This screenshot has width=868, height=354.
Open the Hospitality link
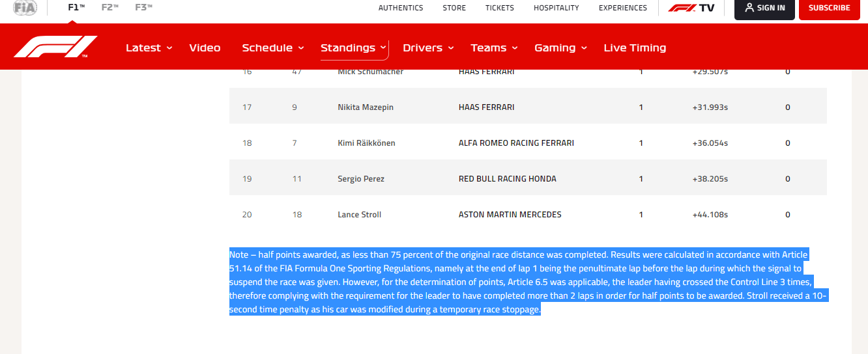557,8
